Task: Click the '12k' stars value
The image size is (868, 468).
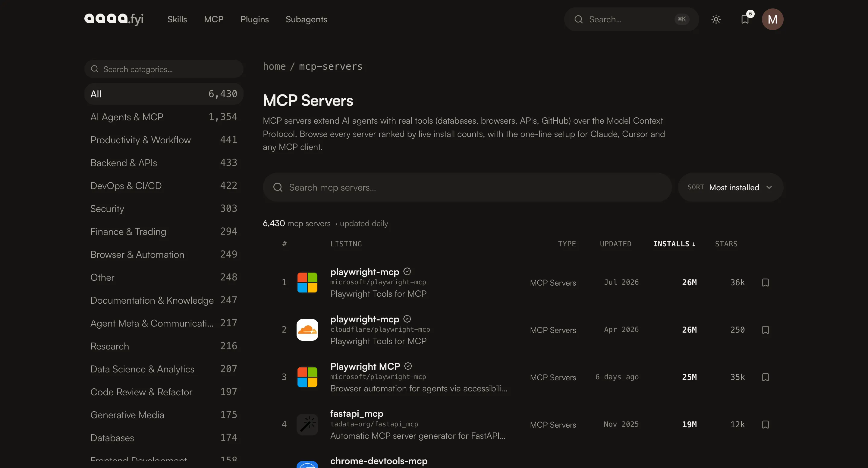Action: pyautogui.click(x=737, y=424)
